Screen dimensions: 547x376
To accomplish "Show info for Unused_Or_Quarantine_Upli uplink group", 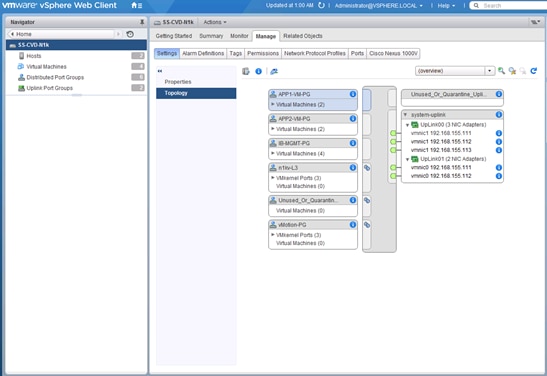I will (x=499, y=94).
